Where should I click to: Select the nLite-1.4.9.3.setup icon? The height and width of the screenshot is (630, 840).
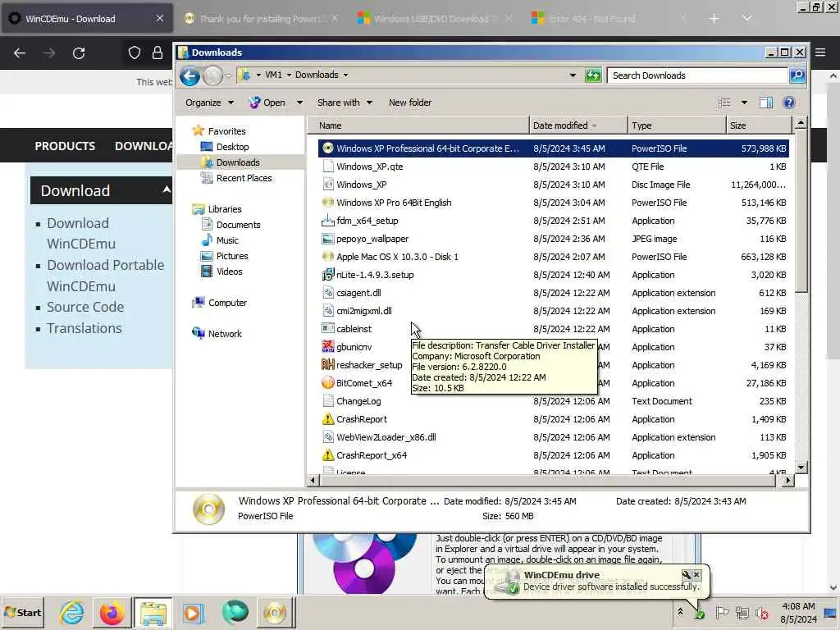[328, 274]
